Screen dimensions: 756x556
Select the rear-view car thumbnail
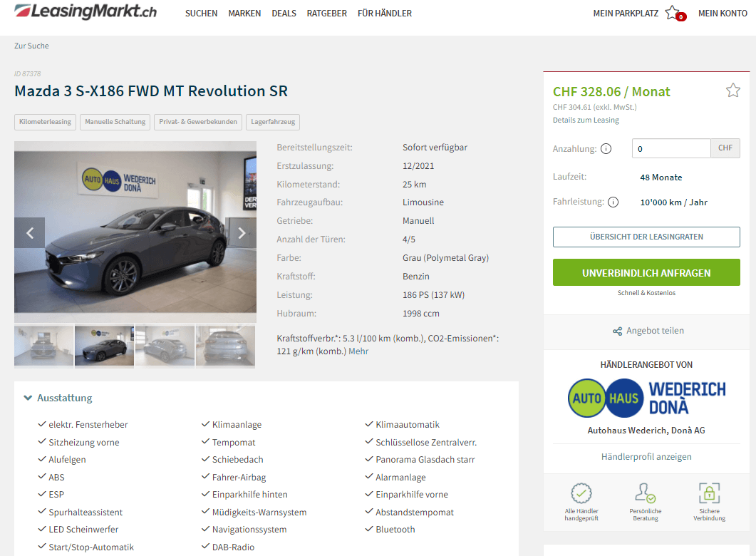(x=225, y=346)
